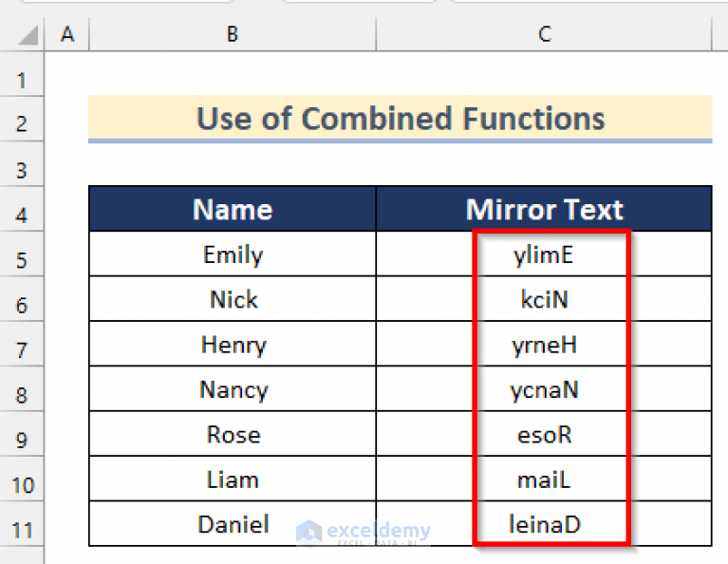
Task: Select the cell containing Henry
Action: point(233,344)
